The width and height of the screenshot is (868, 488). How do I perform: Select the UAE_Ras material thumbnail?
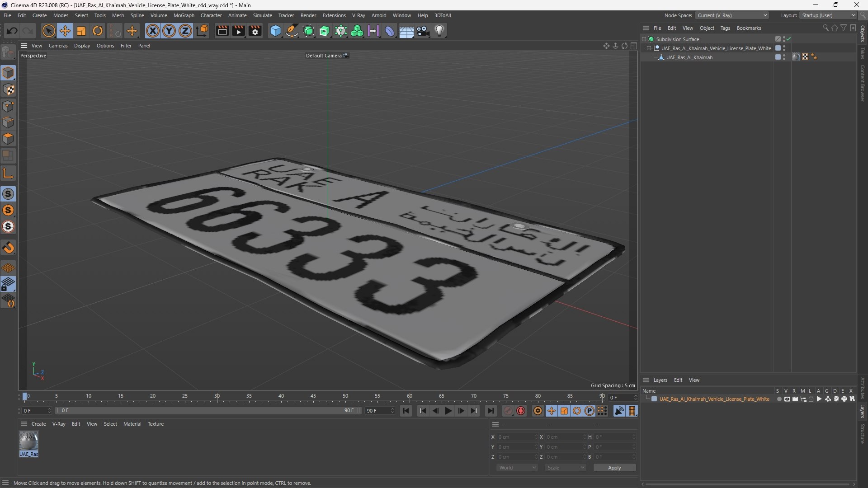(x=28, y=444)
